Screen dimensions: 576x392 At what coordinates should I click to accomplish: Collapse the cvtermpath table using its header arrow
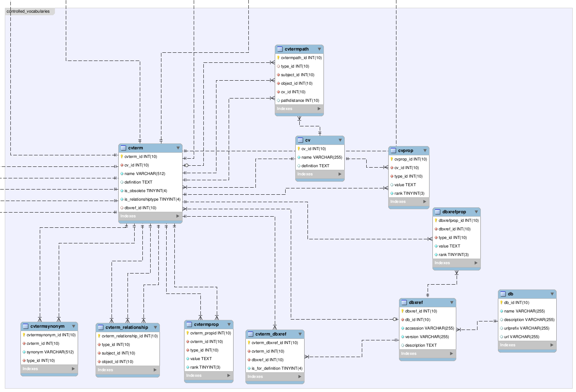319,49
